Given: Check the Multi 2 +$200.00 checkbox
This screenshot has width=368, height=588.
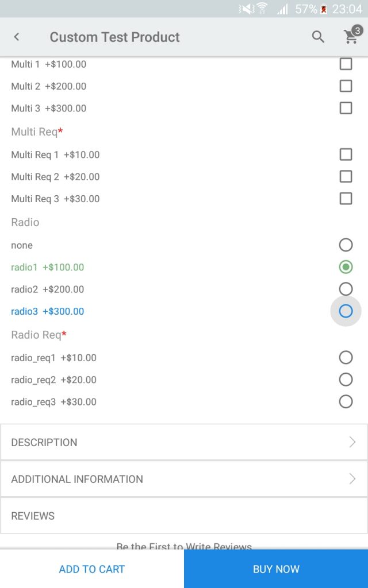Looking at the screenshot, I should click(x=346, y=86).
